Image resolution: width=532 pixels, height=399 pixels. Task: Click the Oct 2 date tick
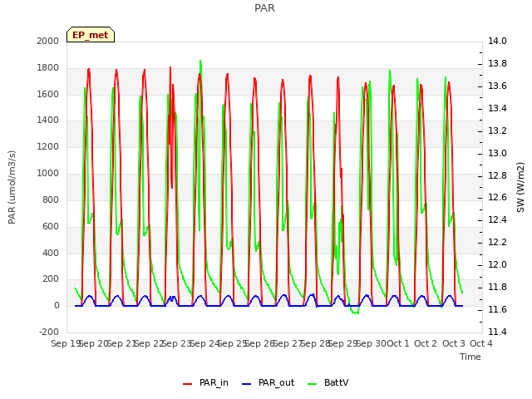pos(426,343)
